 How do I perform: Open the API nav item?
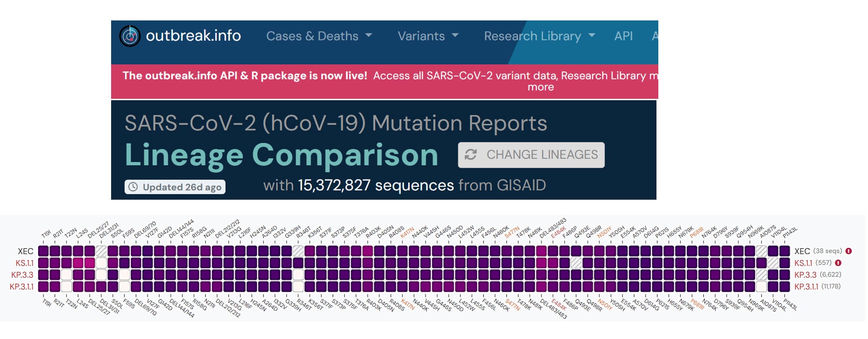[623, 36]
